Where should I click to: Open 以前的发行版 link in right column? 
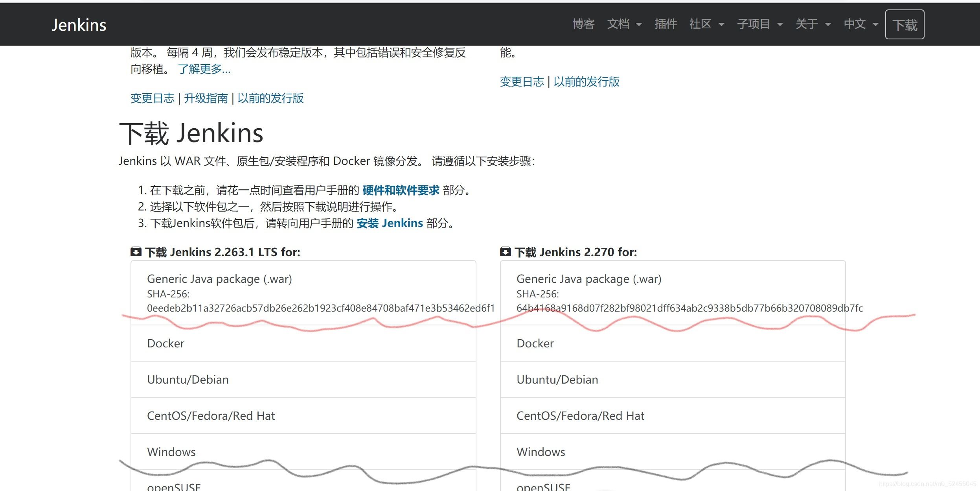click(586, 81)
